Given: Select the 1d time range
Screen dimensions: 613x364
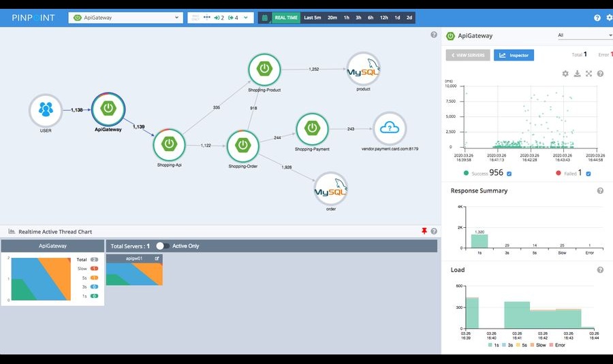Looking at the screenshot, I should (397, 18).
